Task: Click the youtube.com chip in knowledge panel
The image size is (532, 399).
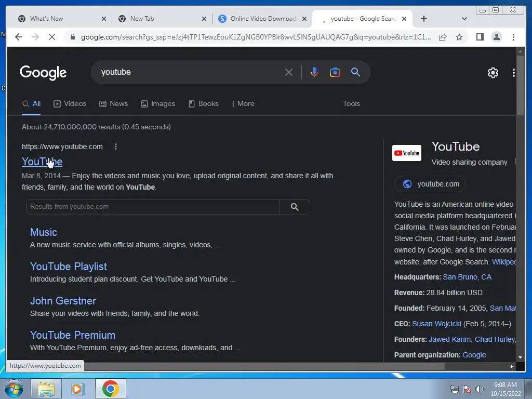Action: 430,184
